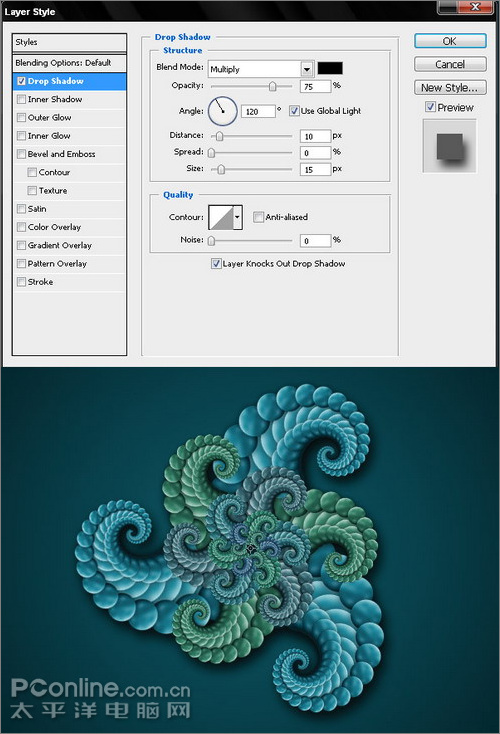Screen dimensions: 500x734
Task: Select Blending Options: Default entry
Action: 69,63
